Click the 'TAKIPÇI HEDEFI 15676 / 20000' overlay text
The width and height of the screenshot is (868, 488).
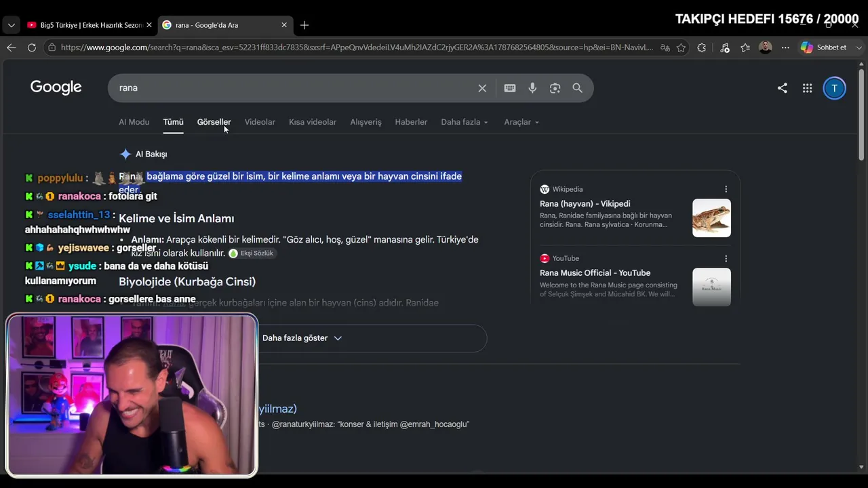767,19
